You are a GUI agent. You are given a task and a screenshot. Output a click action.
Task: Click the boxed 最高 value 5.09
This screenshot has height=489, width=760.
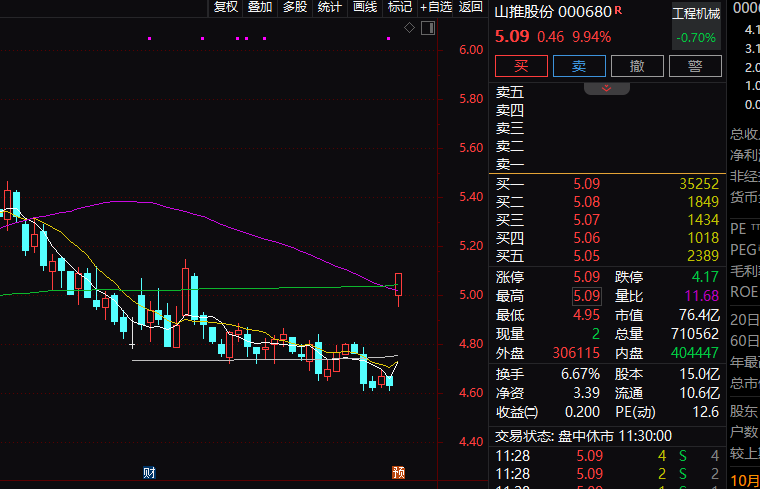pyautogui.click(x=587, y=296)
